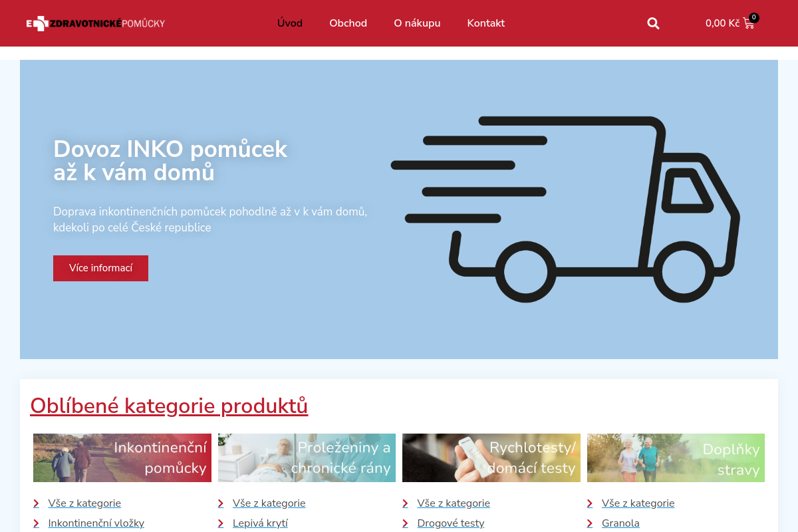Click chevron beside Inkontinenční vložky
Screen dimensions: 798x532
(36, 523)
